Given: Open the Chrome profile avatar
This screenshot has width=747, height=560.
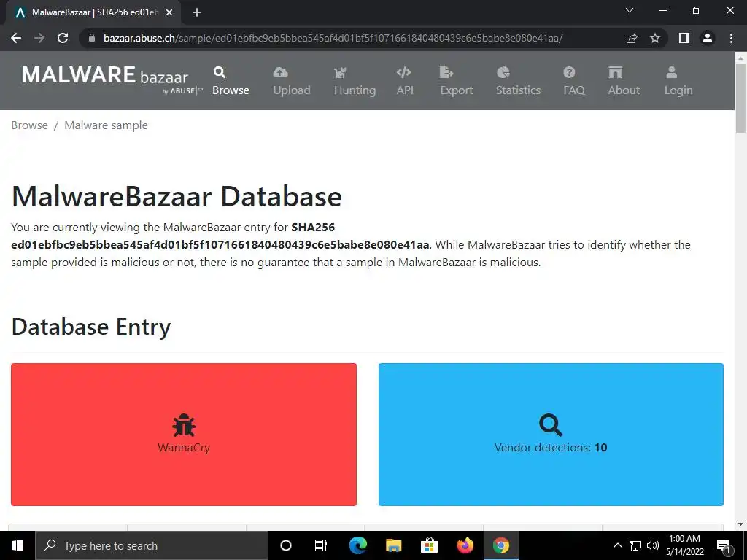Looking at the screenshot, I should pos(708,38).
